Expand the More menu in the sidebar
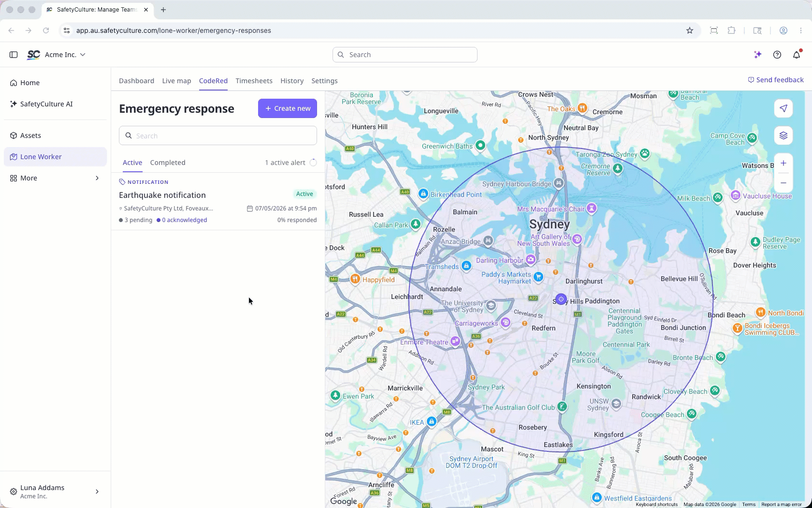The image size is (812, 508). pos(55,178)
